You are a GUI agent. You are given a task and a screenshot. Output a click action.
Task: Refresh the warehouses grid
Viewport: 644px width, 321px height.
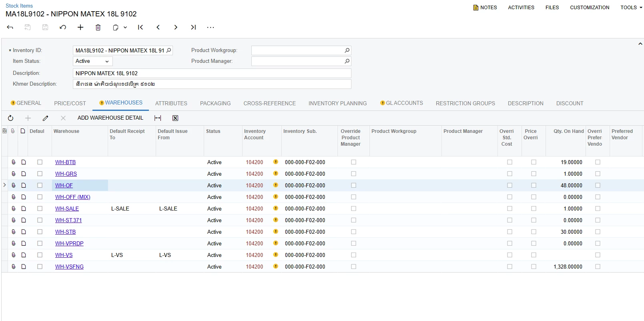tap(11, 118)
